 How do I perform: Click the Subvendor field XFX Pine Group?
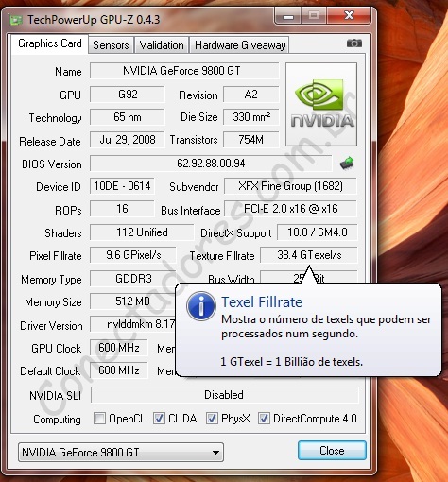click(x=290, y=186)
